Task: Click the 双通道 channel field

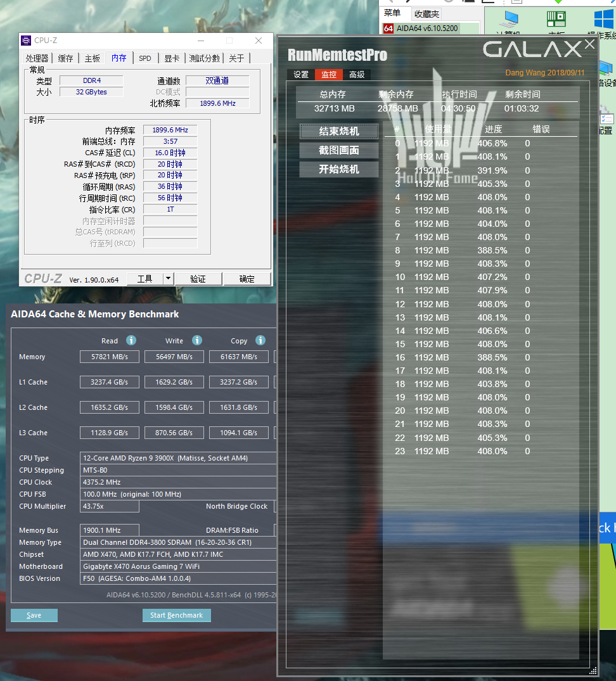Action: 217,80
